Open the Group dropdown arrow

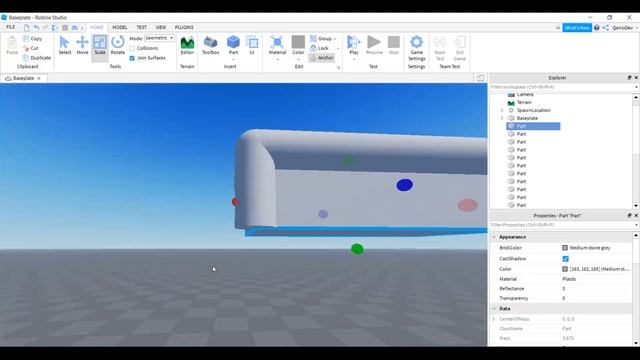[x=335, y=39]
